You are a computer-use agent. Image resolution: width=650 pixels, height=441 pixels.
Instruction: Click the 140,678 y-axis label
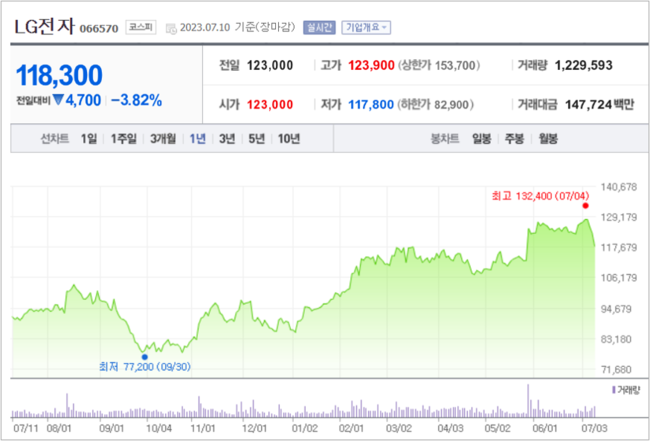pos(618,187)
